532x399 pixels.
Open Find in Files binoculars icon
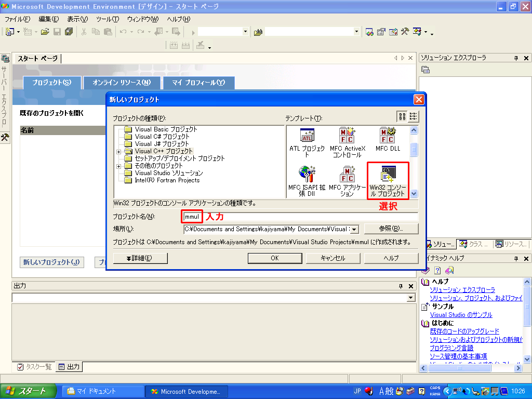(258, 32)
